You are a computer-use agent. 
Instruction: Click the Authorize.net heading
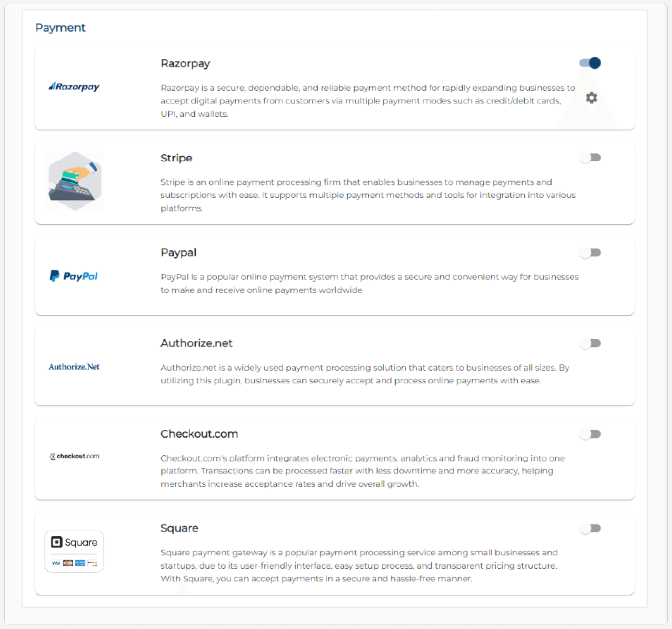(196, 343)
